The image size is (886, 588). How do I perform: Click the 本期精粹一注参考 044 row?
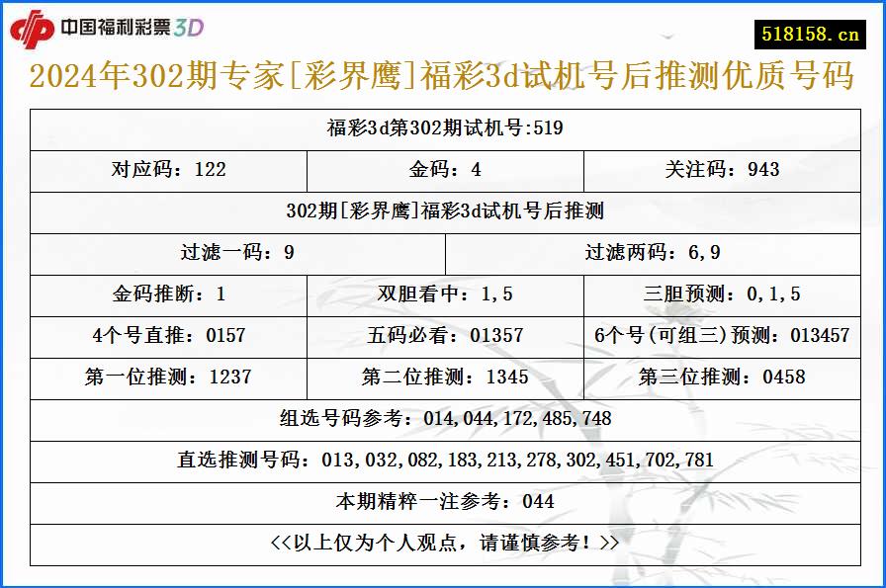point(443,502)
